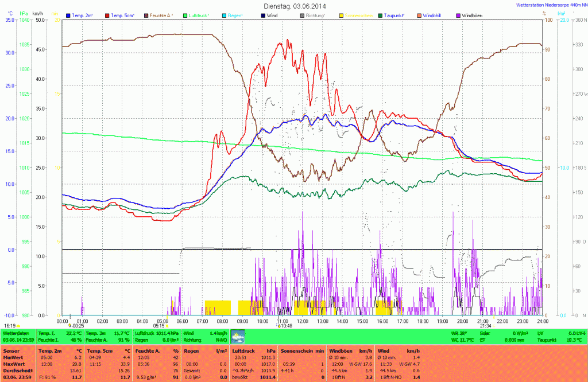This screenshot has height=382, width=588.
Task: Click the red Temp. 5cm legend swatch
Action: coord(108,14)
